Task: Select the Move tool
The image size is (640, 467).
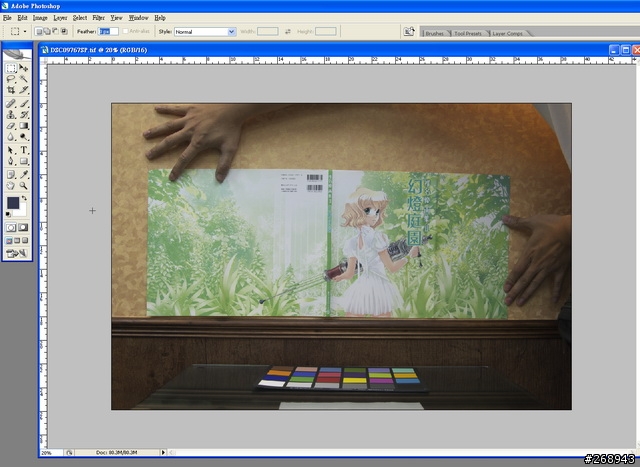Action: tap(24, 68)
